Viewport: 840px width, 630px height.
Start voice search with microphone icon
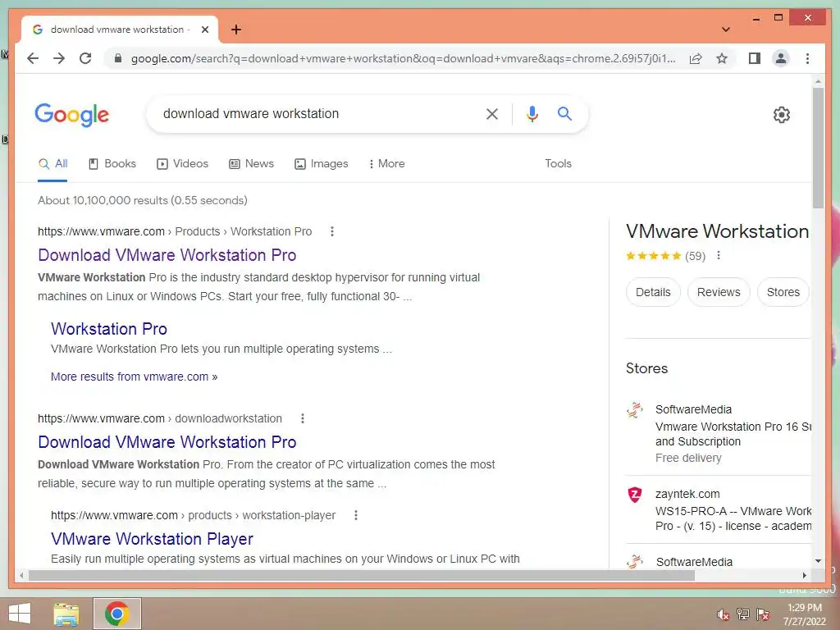[x=532, y=113]
